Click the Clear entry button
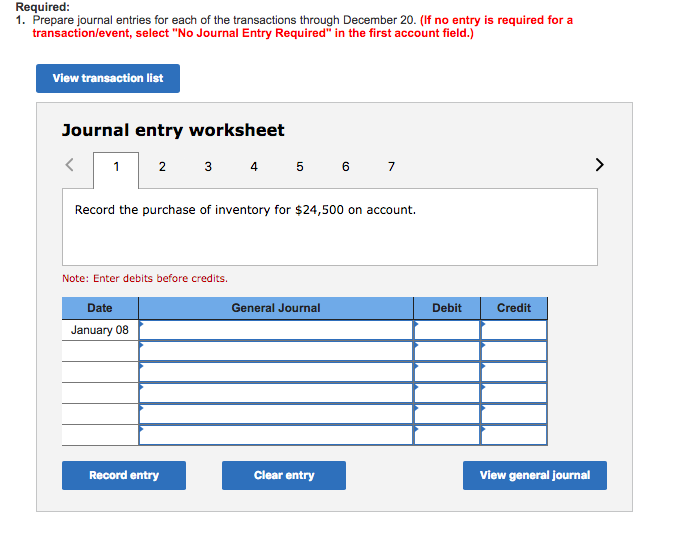Image resolution: width=693 pixels, height=540 pixels. (x=284, y=475)
